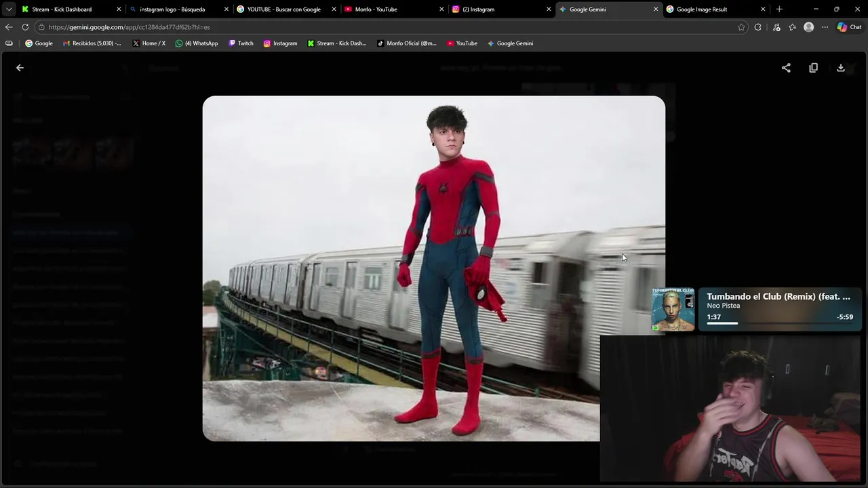Open Google Gemini bookmark
The height and width of the screenshot is (488, 868).
510,43
